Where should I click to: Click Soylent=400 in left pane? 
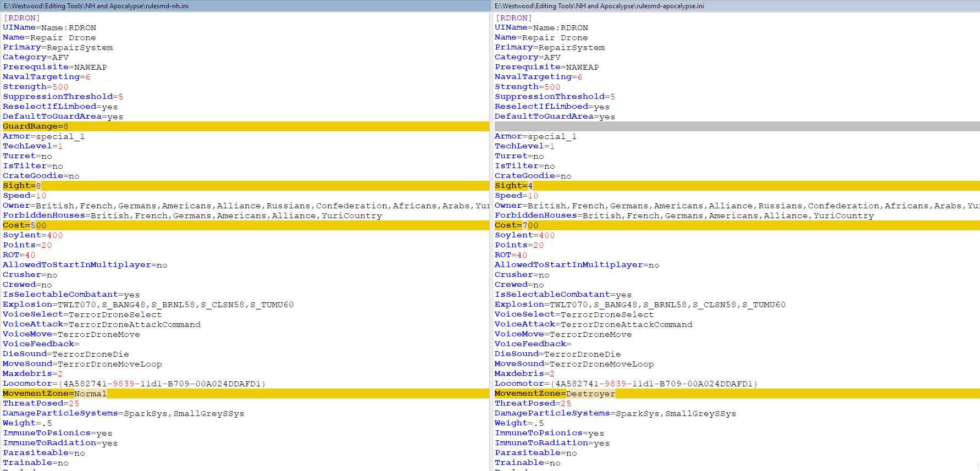point(33,235)
